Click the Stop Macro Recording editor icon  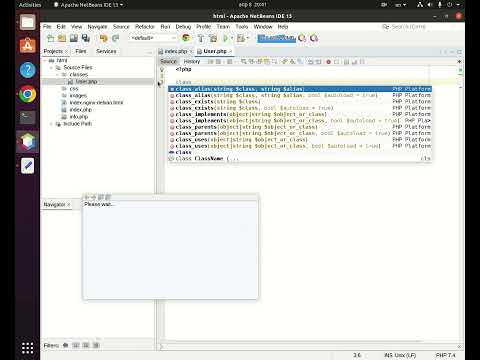[x=337, y=62]
